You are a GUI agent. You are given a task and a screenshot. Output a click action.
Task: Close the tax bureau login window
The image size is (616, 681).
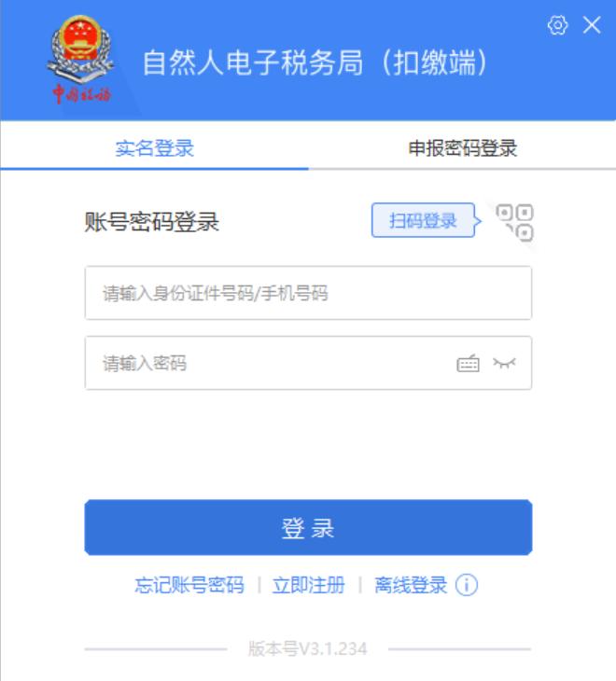[x=592, y=25]
